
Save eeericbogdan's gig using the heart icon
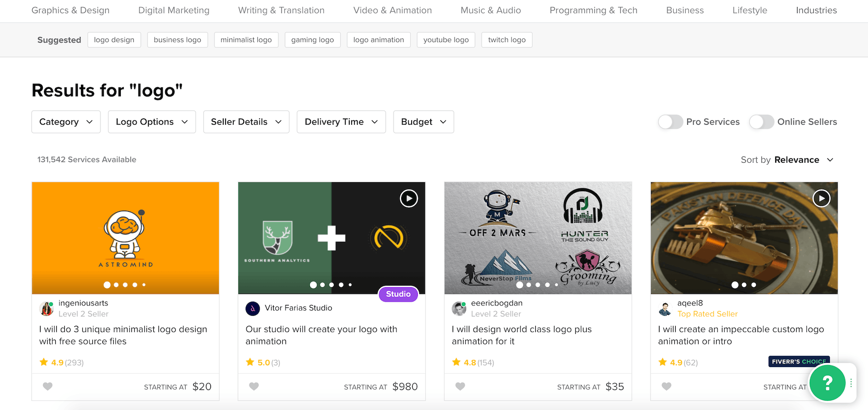tap(460, 387)
